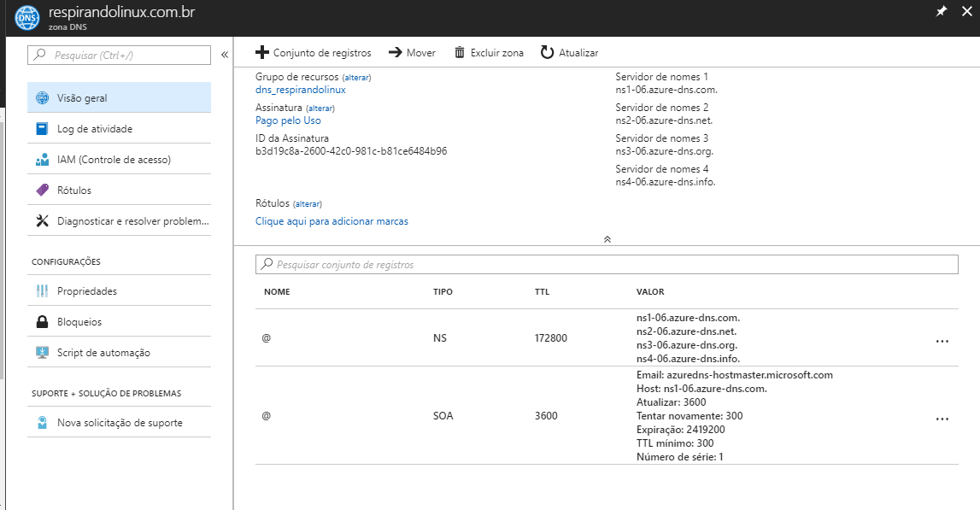The height and width of the screenshot is (510, 980).
Task: Click the plus icon for Conjunto de registros
Action: (262, 53)
